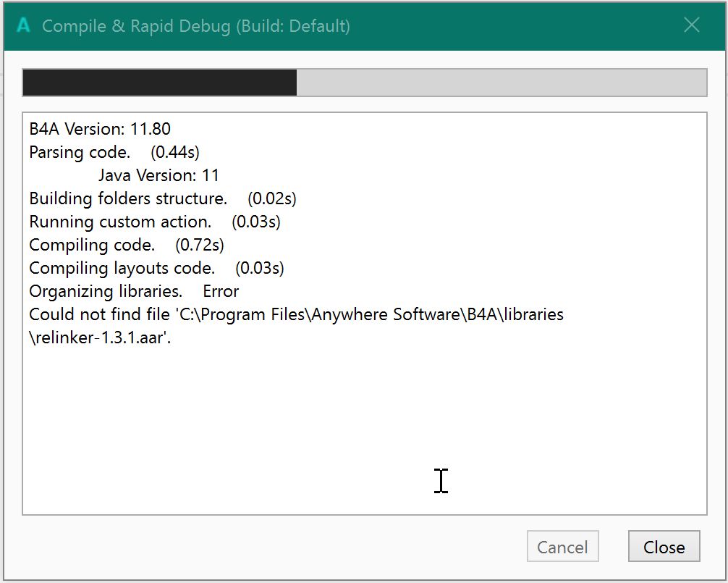This screenshot has width=728, height=583.
Task: Click the dark filled part of progress bar
Action: pyautogui.click(x=159, y=83)
